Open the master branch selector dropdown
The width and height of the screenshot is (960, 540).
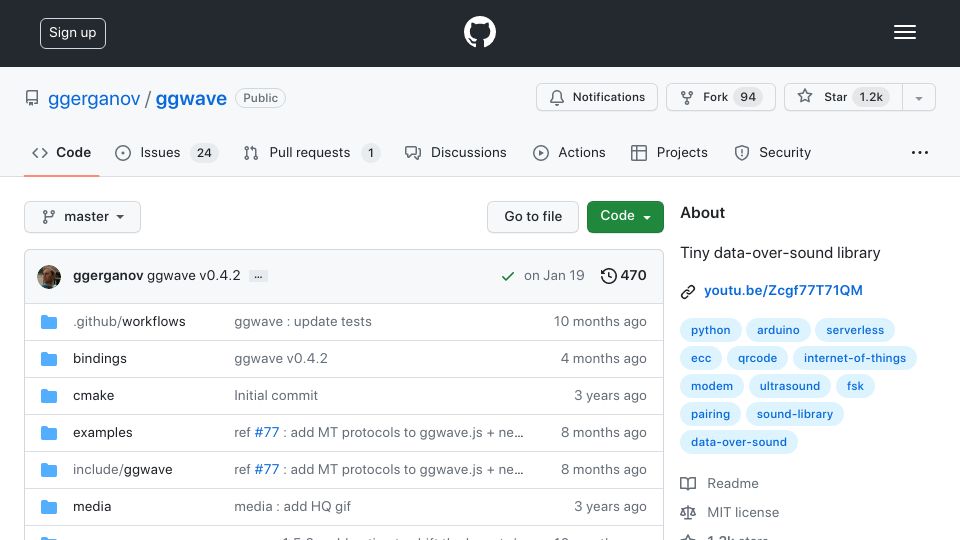(x=83, y=217)
